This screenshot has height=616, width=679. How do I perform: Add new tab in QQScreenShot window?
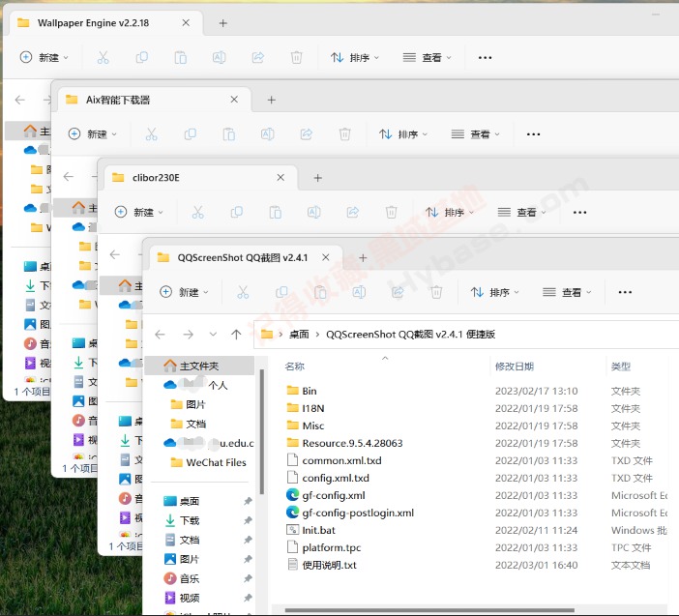coord(363,258)
